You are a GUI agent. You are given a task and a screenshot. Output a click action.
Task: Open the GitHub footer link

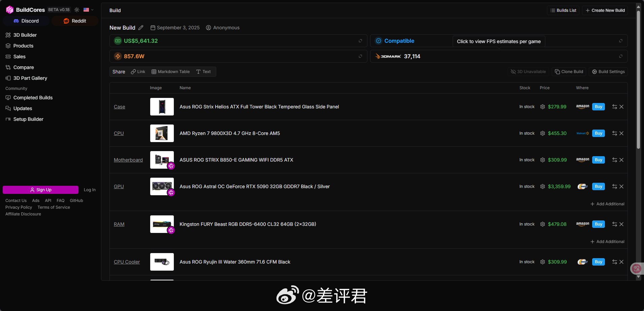click(x=76, y=201)
